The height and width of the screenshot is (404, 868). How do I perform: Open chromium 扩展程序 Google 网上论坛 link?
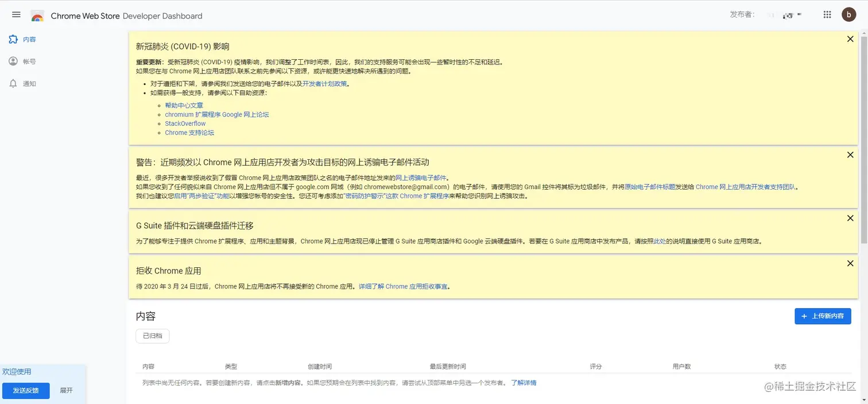click(217, 114)
